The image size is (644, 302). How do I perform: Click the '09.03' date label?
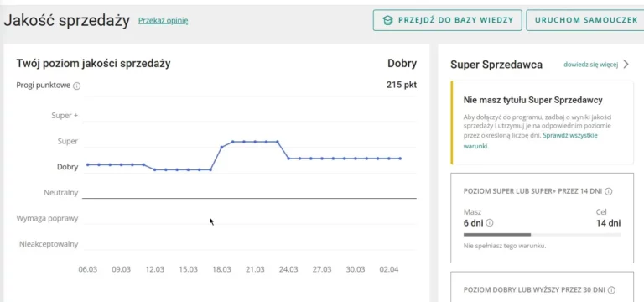click(x=121, y=269)
